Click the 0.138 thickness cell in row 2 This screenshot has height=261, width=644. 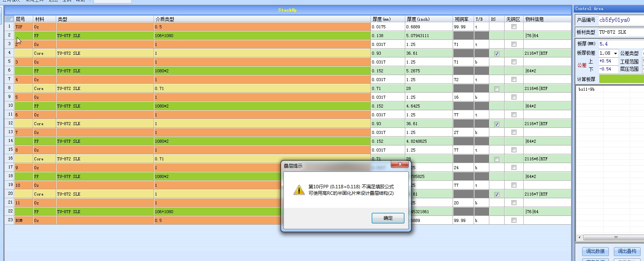(388, 36)
